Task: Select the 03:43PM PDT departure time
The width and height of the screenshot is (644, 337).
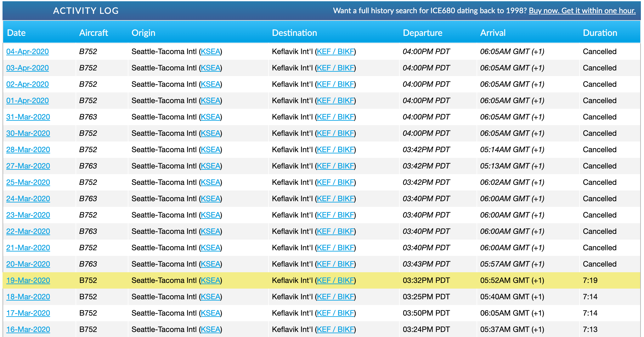Action: (426, 264)
